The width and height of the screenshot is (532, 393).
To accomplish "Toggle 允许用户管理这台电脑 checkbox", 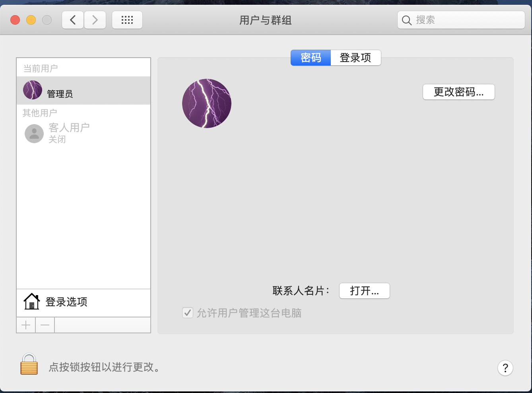I will [x=188, y=313].
